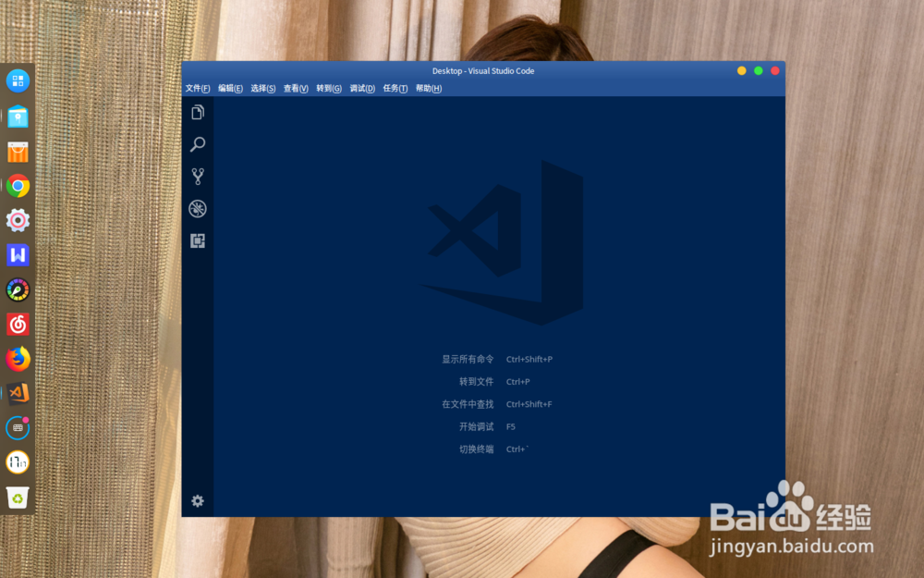Maximize the window with green button

pos(759,71)
